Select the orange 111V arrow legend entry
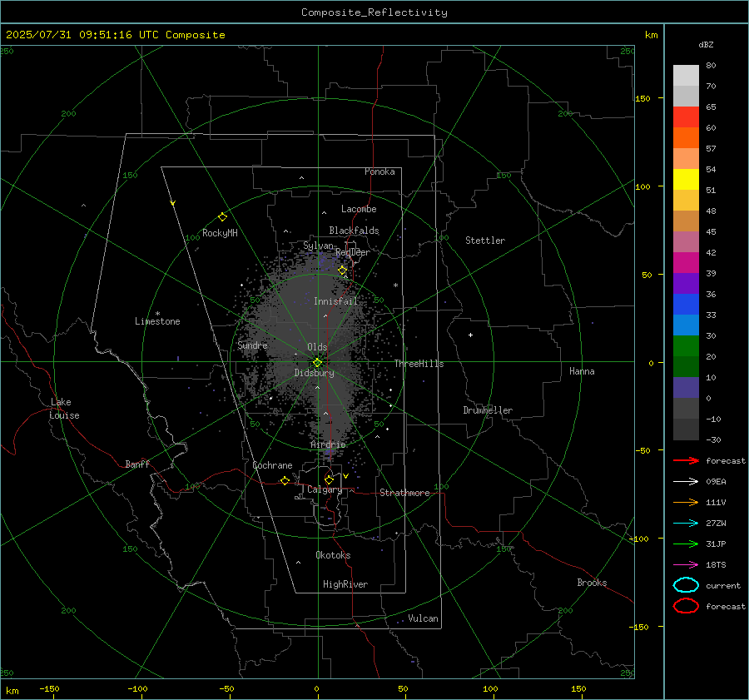This screenshot has height=700, width=749. click(x=686, y=502)
